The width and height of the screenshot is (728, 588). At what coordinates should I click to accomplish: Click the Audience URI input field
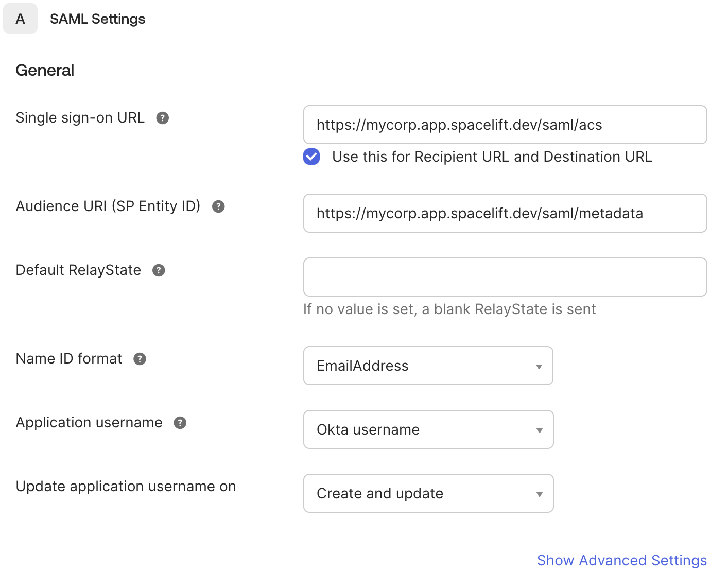tap(505, 213)
